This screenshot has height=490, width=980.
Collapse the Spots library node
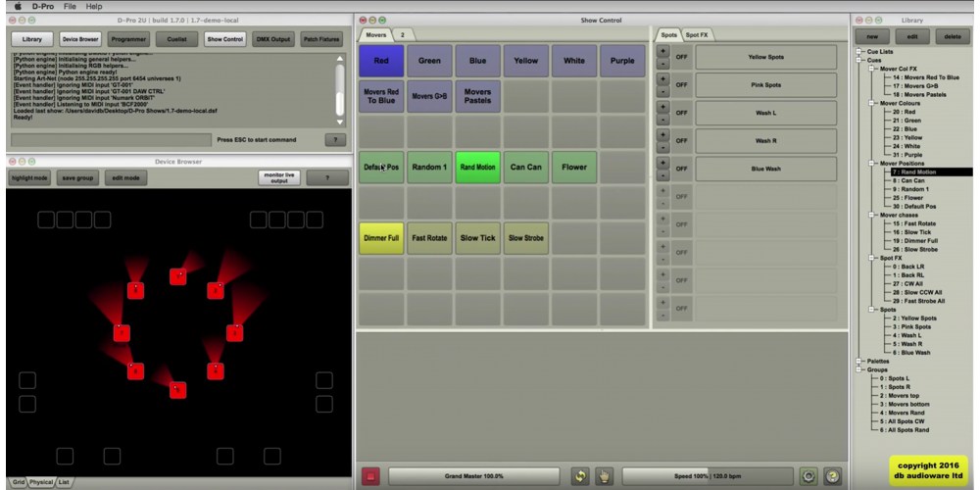(872, 310)
